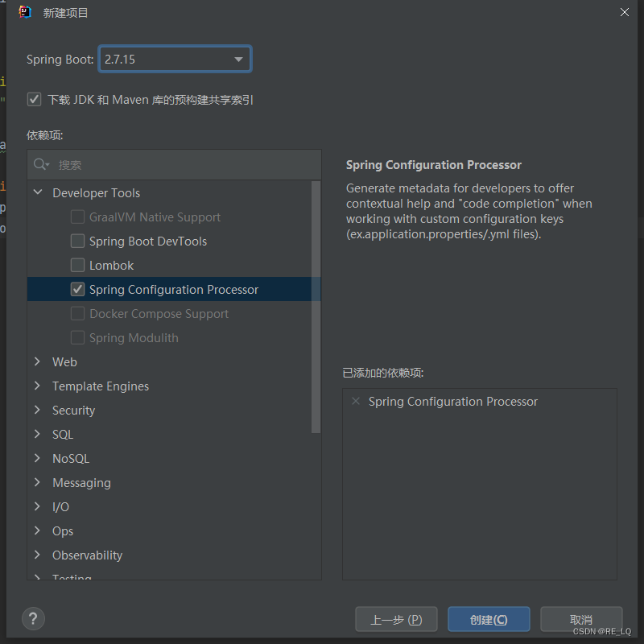Add the Lombok dependency
The image size is (644, 644).
(77, 265)
